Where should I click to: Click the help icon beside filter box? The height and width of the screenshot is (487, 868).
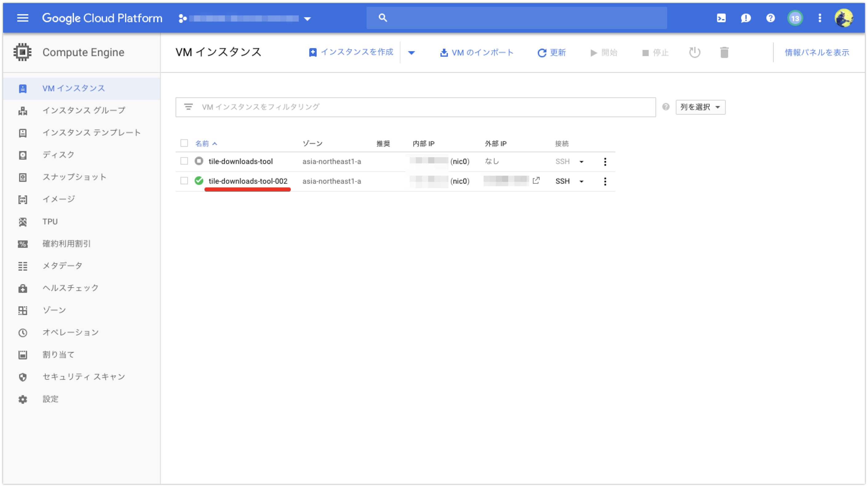pos(666,107)
